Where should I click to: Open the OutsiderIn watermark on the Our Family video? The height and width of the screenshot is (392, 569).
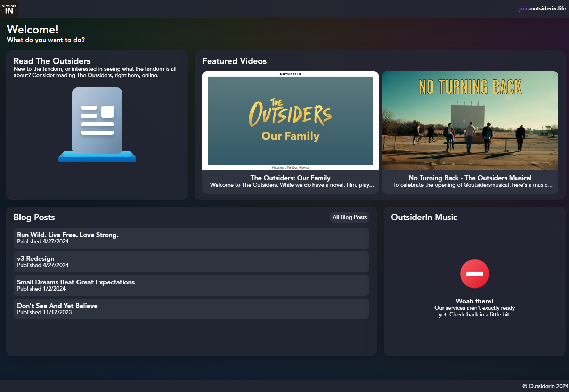pyautogui.click(x=290, y=74)
